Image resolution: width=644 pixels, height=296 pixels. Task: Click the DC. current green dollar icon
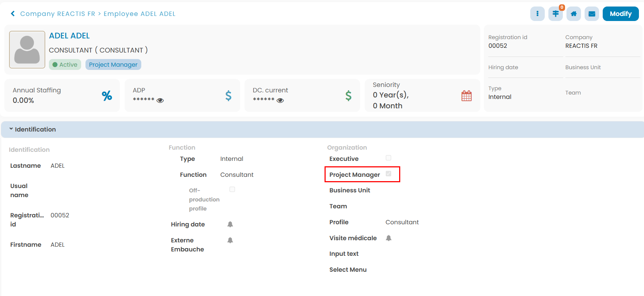(348, 96)
